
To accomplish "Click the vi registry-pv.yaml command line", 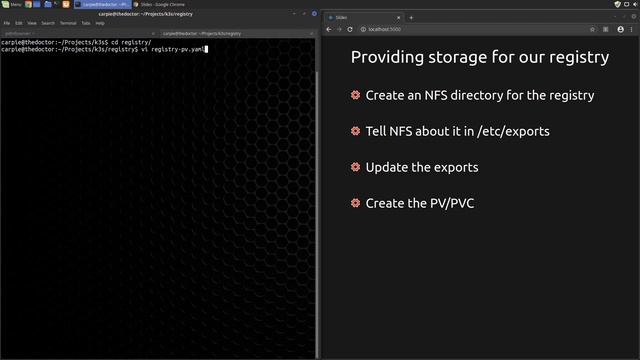I will 104,49.
